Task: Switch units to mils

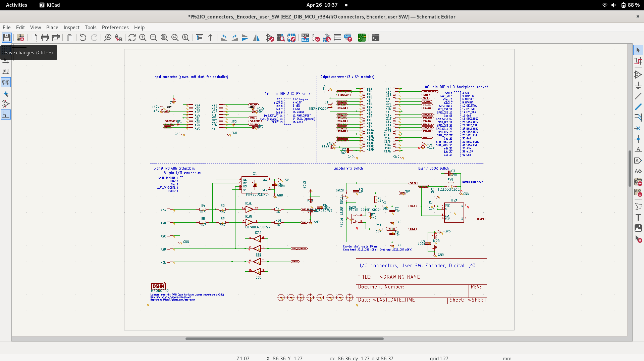Action: click(6, 71)
